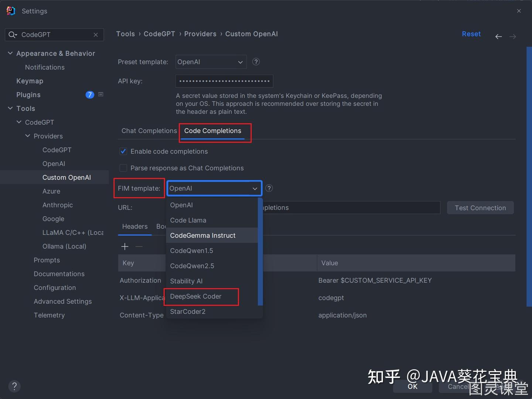
Task: Open the Prompts settings page
Action: (x=47, y=260)
